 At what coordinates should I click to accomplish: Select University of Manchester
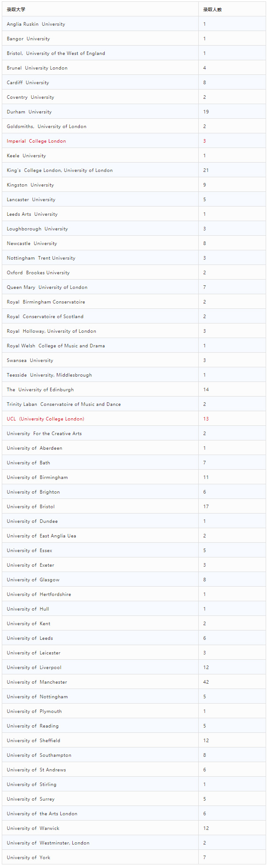(37, 682)
